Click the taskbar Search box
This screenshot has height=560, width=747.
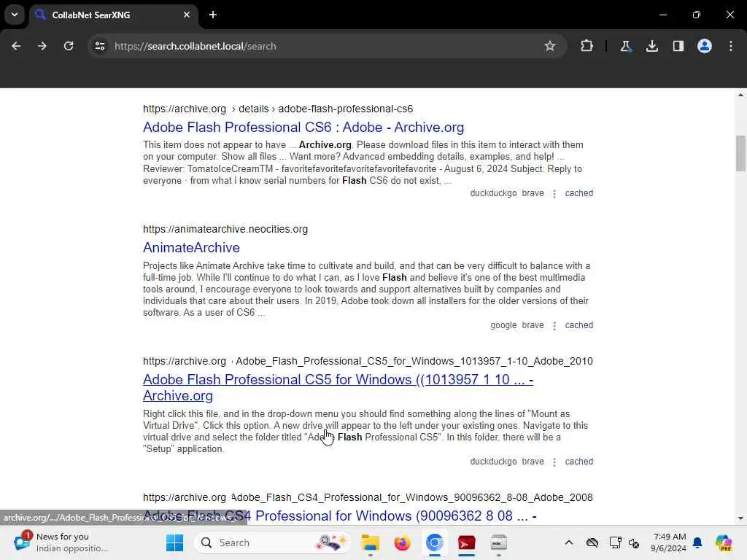tap(273, 542)
